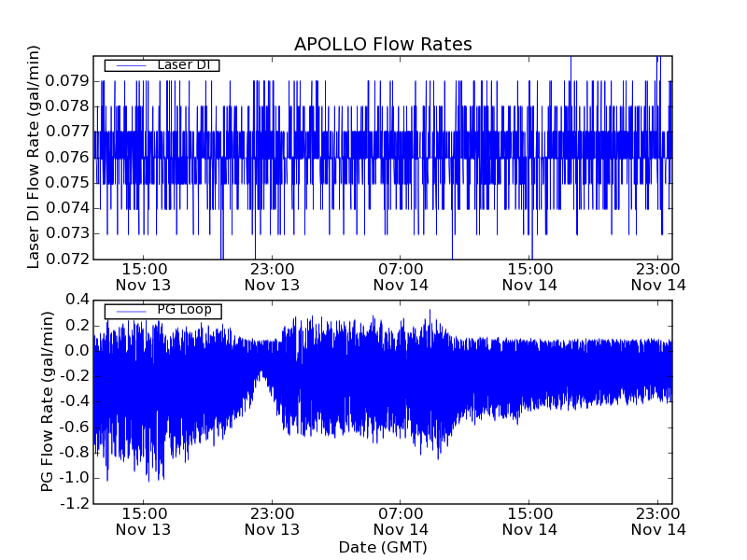Click the 0.074 tick label on top plot
Image resolution: width=747 pixels, height=560 pixels.
(67, 208)
